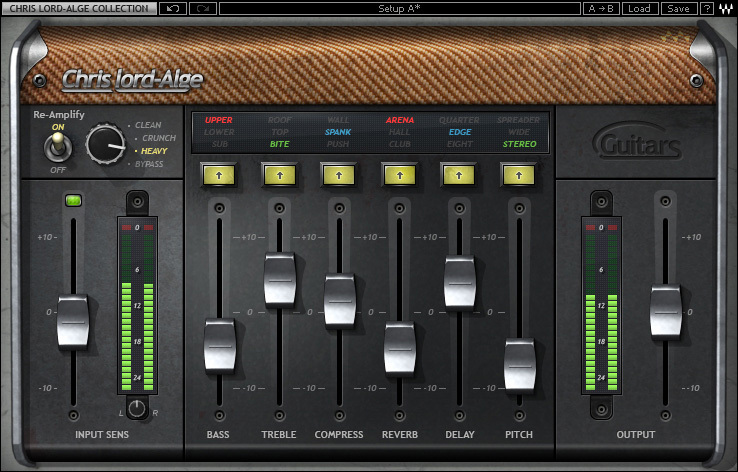Flip the Re-Amplify on/off toggle switch
The image size is (738, 472).
pyautogui.click(x=58, y=147)
